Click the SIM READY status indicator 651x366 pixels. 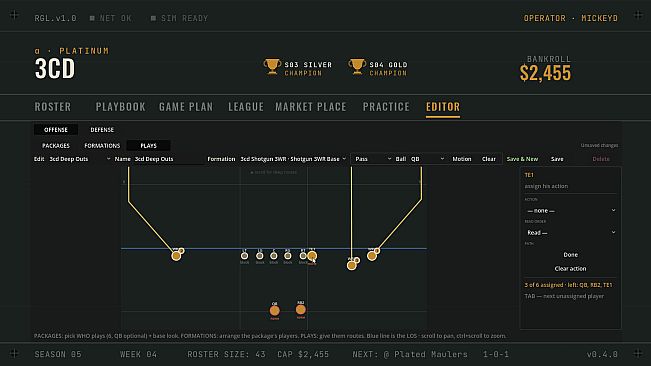(x=179, y=18)
